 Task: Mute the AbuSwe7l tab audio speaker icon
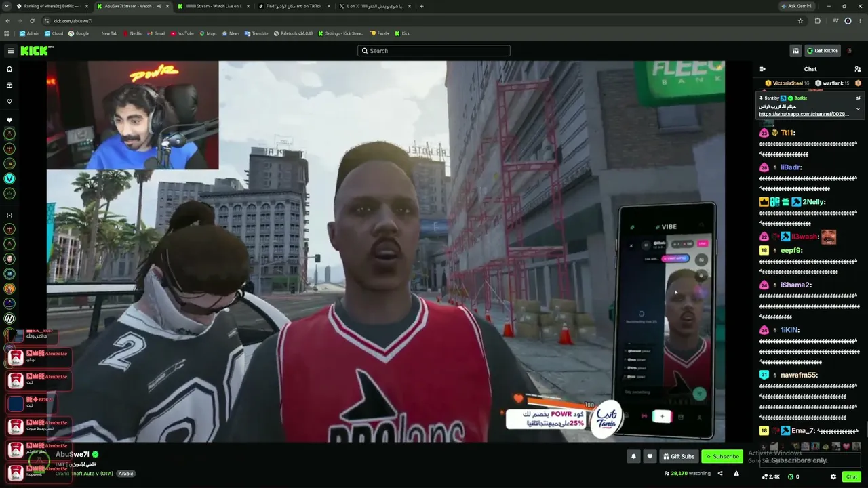(x=159, y=6)
